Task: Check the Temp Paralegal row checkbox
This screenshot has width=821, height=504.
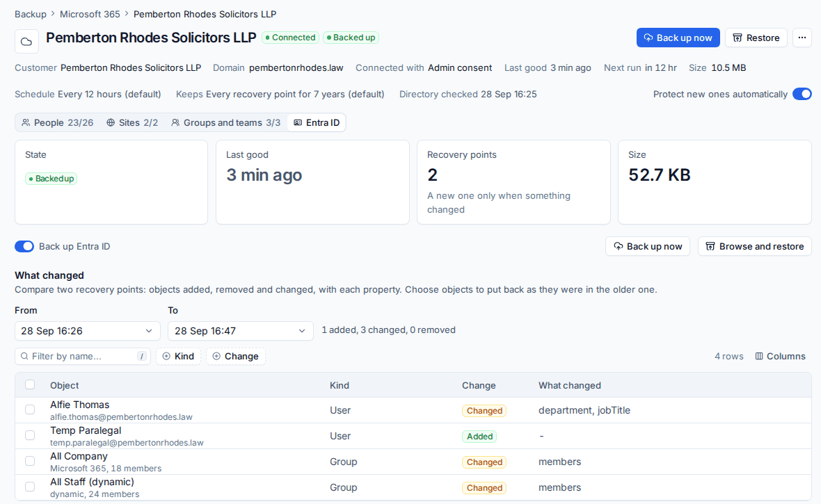Action: click(x=30, y=435)
